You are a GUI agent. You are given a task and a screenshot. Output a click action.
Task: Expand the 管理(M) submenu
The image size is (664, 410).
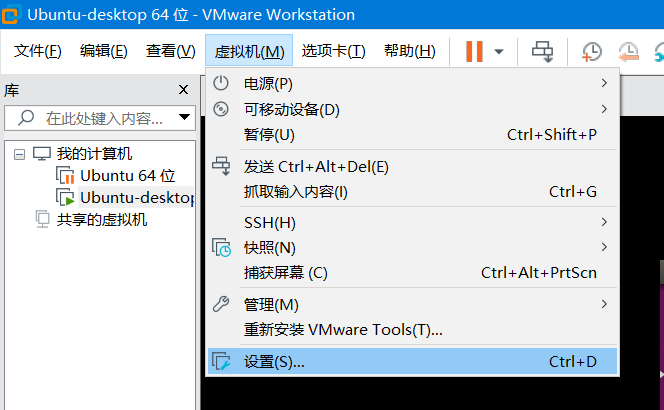click(x=412, y=304)
